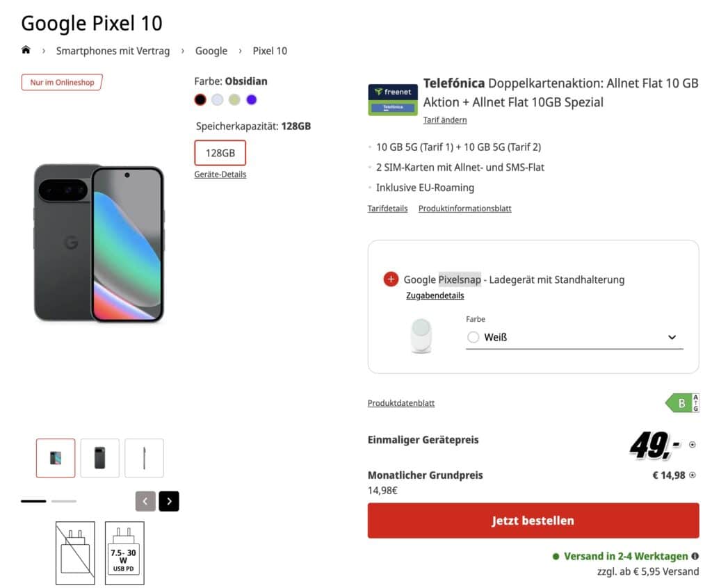Viewport: 712px width, 588px height.
Task: Select the phone back view thumbnail
Action: (100, 458)
